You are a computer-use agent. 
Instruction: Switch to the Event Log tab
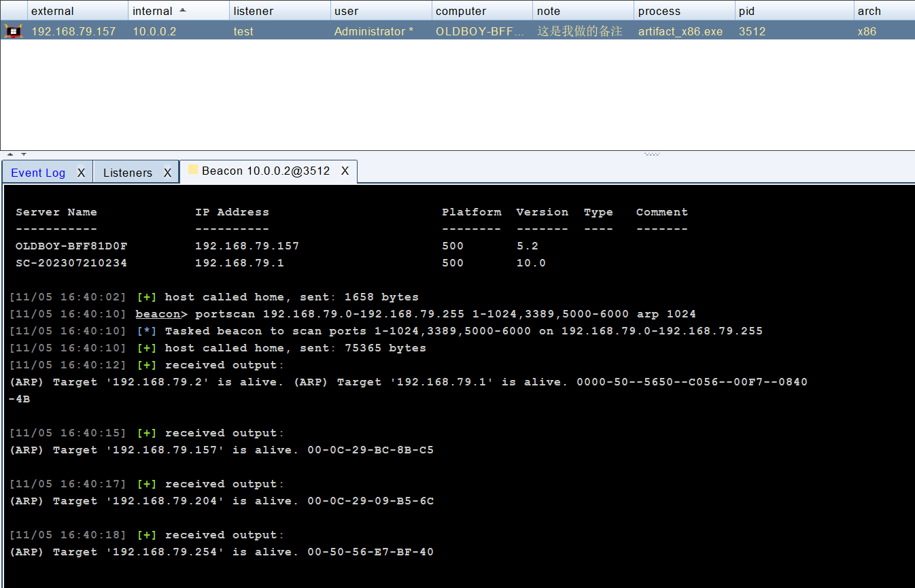click(x=38, y=173)
